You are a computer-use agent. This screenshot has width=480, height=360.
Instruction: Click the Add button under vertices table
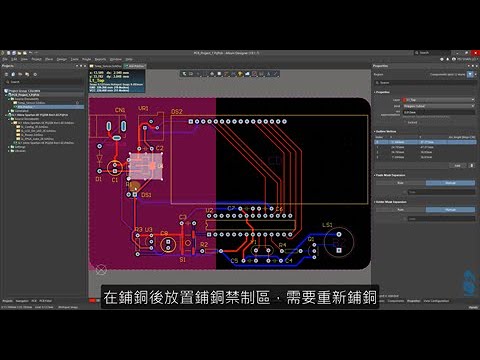click(x=458, y=166)
